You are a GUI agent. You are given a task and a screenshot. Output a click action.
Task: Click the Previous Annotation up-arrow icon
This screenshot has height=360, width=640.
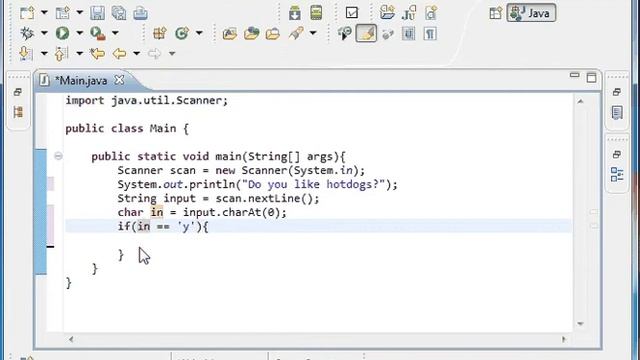[x=61, y=53]
